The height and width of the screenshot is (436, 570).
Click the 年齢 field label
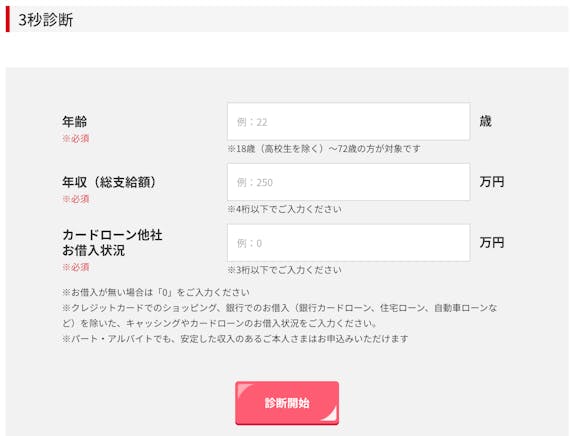75,121
